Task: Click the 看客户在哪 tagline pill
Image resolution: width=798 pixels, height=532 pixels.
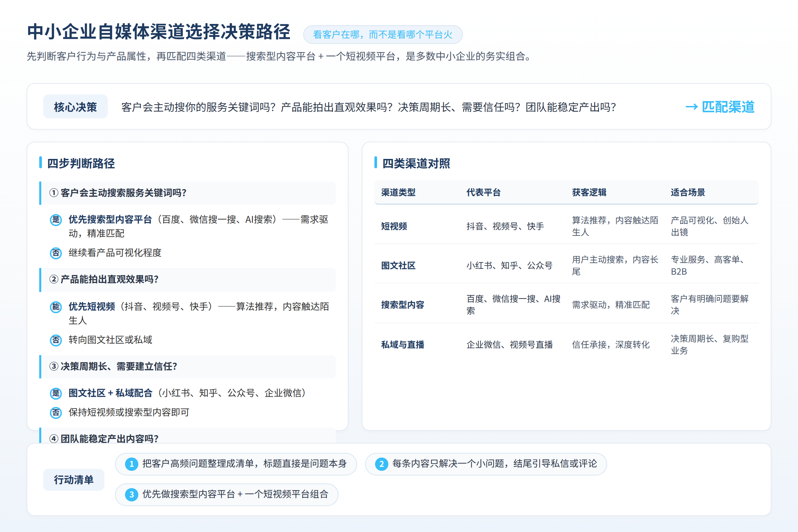Action: 383,35
